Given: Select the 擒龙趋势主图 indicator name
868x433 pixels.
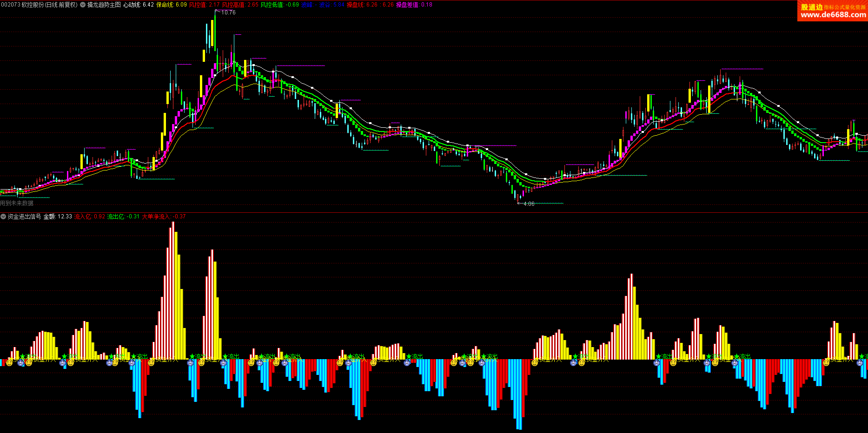Looking at the screenshot, I should click(x=104, y=5).
